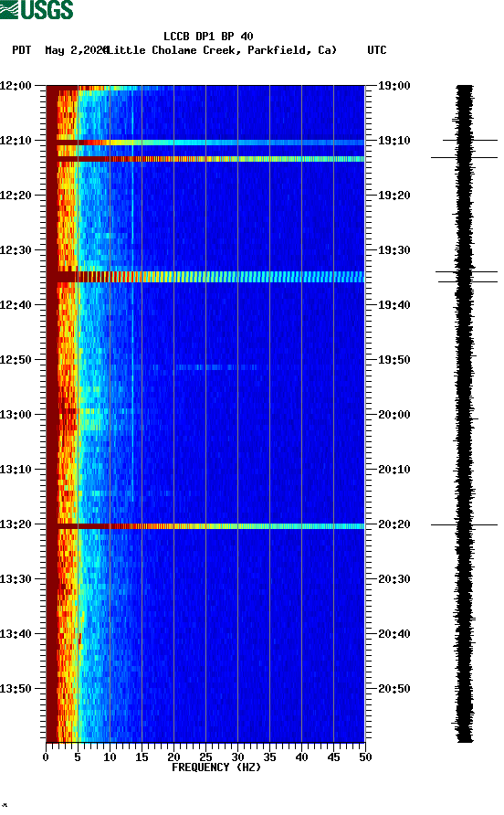Screen dimensions: 504x815
Task: Click the striped broadband band near 12:35
Action: point(205,277)
